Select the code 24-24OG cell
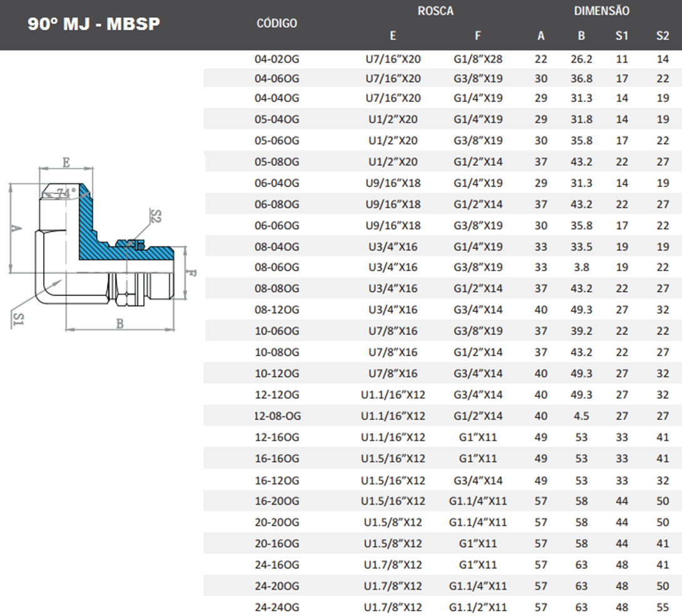This screenshot has height=616, width=682. [277, 607]
